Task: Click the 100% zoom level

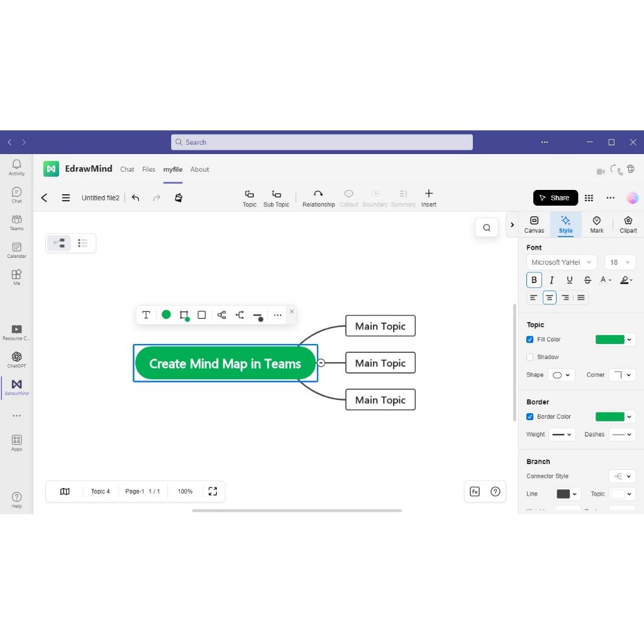Action: pos(185,491)
